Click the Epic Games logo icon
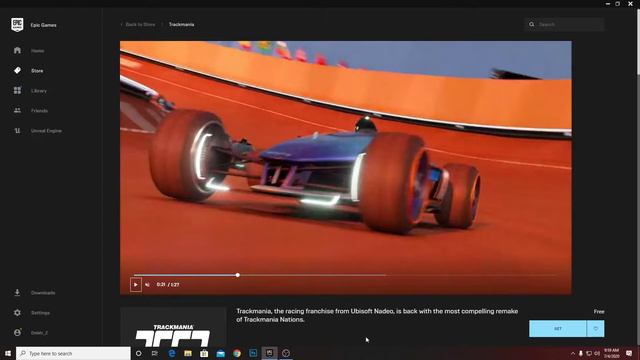The image size is (640, 360). [17, 25]
